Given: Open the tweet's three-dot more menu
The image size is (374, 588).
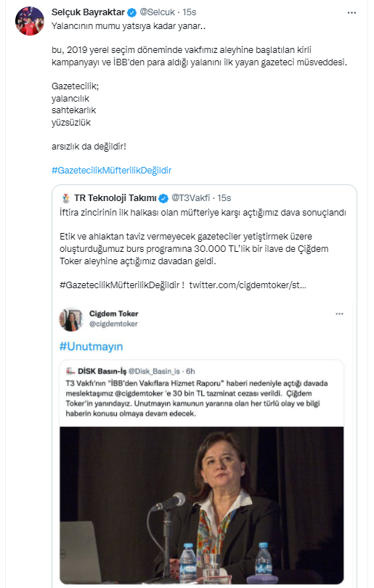Looking at the screenshot, I should coord(351,13).
